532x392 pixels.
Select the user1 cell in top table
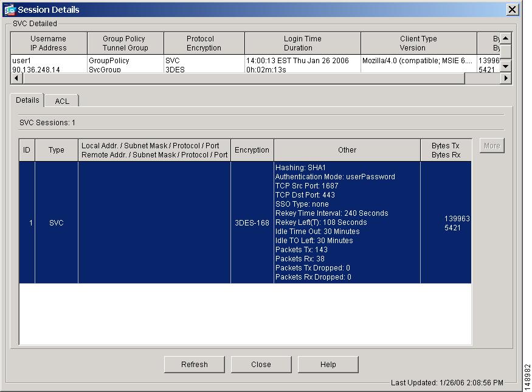pyautogui.click(x=49, y=64)
